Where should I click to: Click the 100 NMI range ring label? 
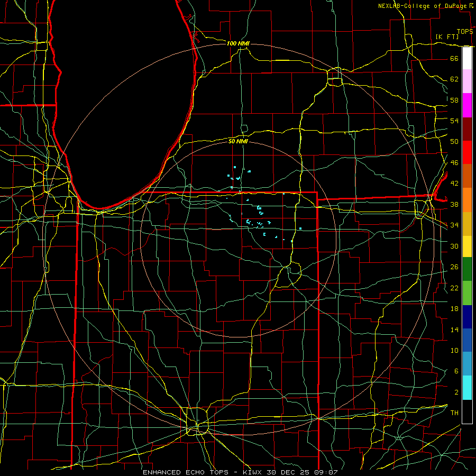tap(238, 43)
